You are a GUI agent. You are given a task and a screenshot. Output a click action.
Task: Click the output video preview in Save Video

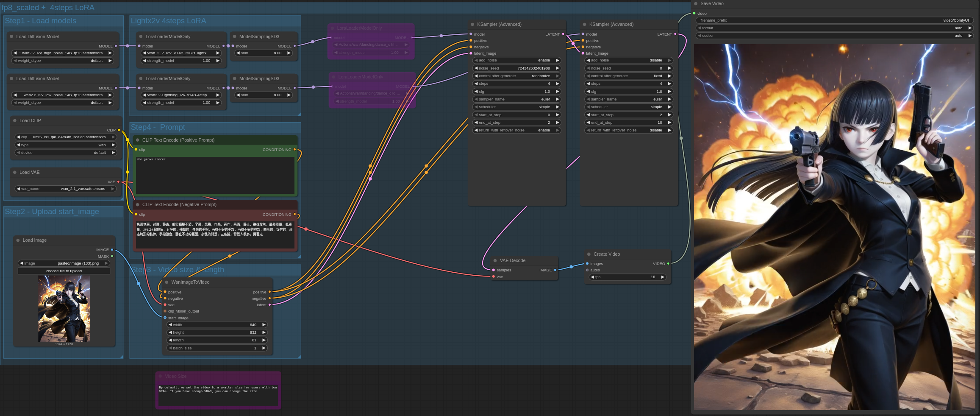(835, 227)
